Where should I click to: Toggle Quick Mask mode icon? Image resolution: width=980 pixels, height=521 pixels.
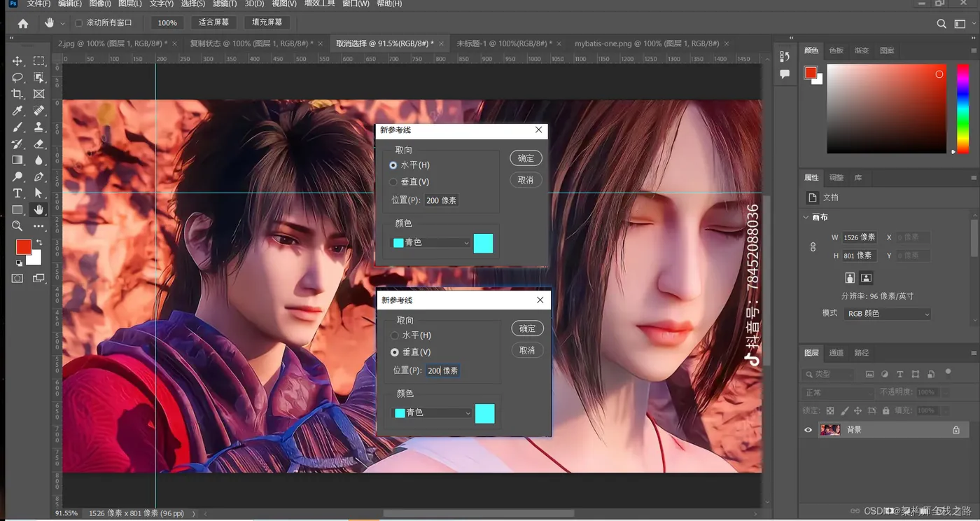pyautogui.click(x=17, y=279)
